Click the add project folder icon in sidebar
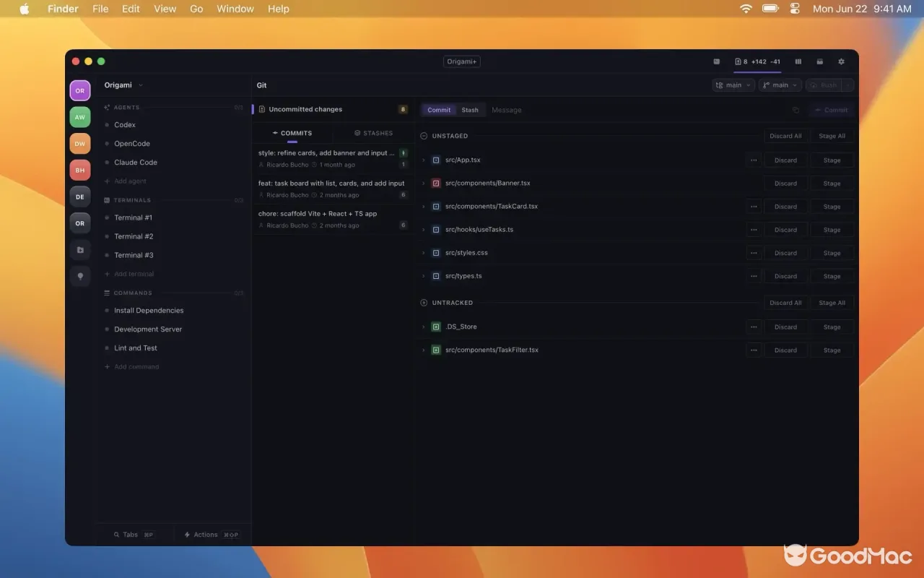 (80, 250)
